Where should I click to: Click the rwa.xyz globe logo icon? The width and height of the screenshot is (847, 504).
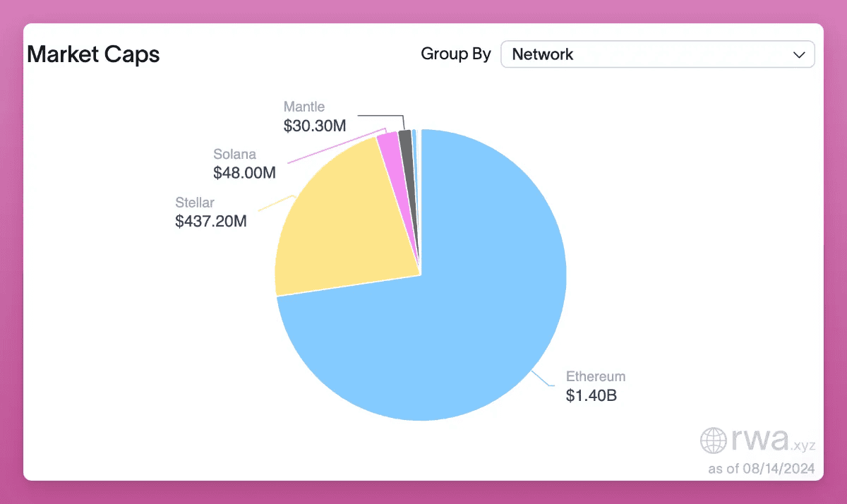714,440
